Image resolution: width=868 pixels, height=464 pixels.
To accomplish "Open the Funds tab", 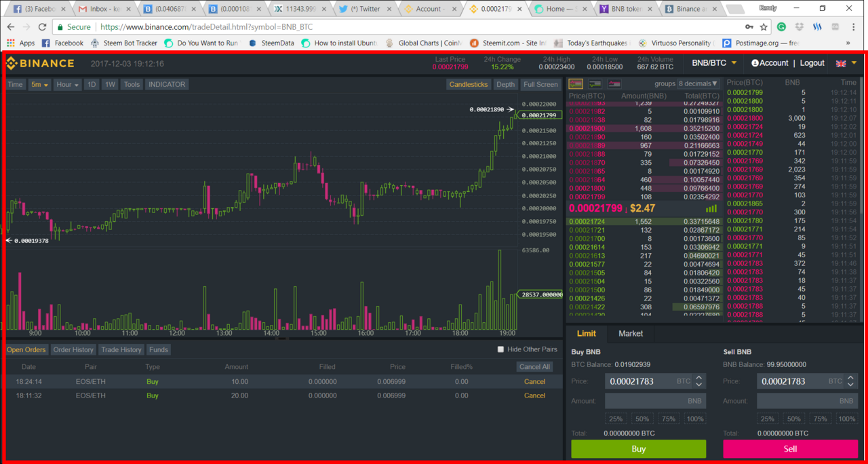I will coord(159,349).
